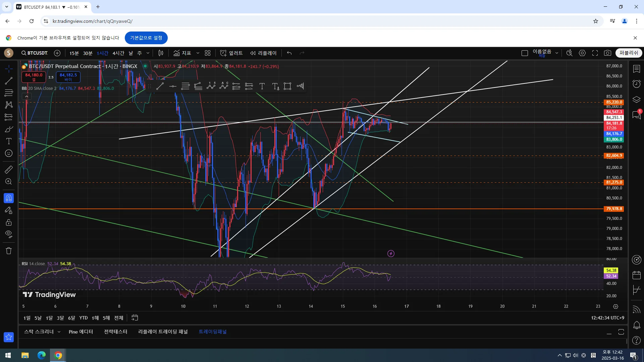This screenshot has width=644, height=362.
Task: Click the orange 79,978.8 price label
Action: pos(614,209)
